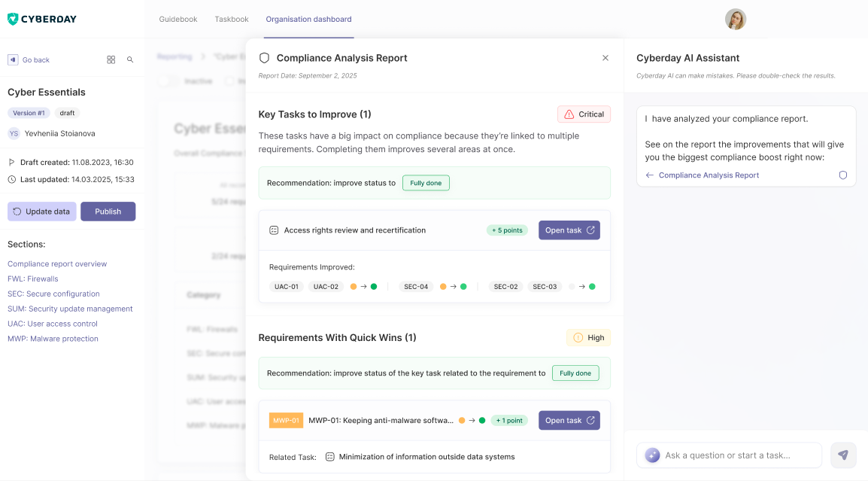The image size is (868, 481).
Task: Focus the Ask a question input field
Action: (x=729, y=455)
